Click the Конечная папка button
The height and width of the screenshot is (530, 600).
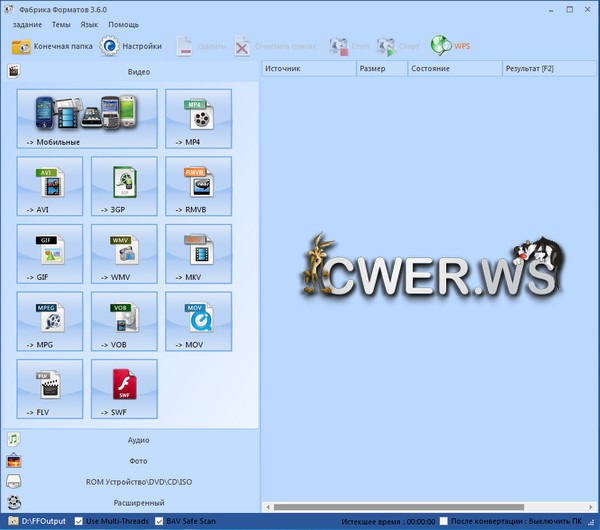(x=52, y=46)
